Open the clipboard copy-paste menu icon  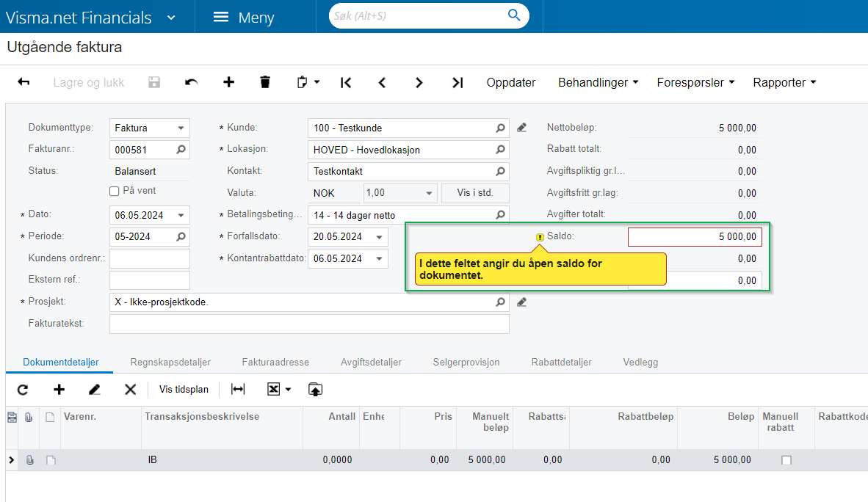pos(308,82)
